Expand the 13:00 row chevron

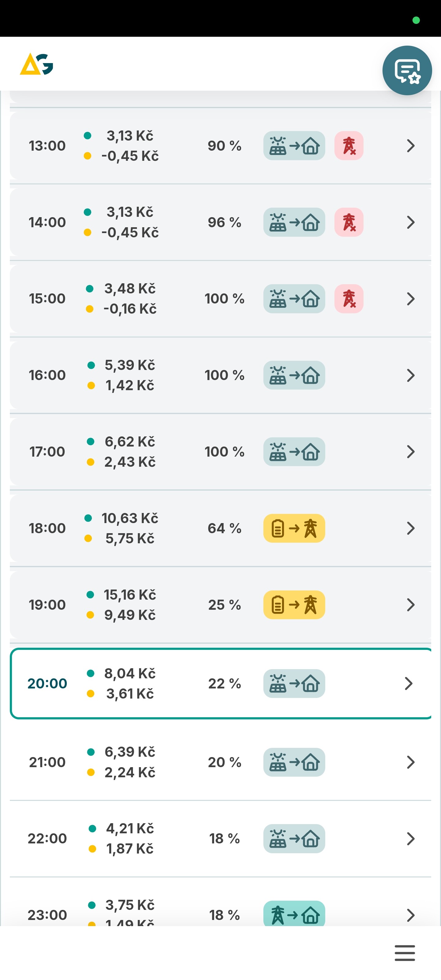410,146
